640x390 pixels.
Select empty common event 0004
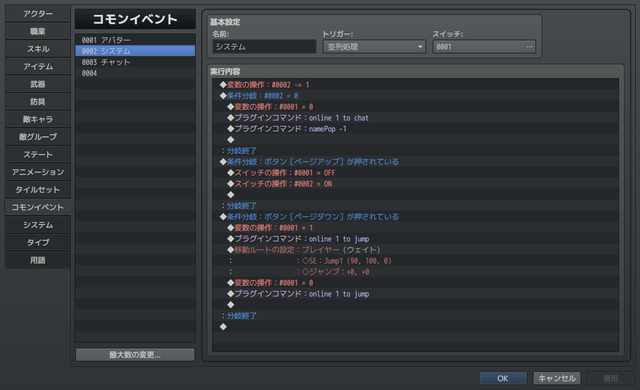point(135,73)
